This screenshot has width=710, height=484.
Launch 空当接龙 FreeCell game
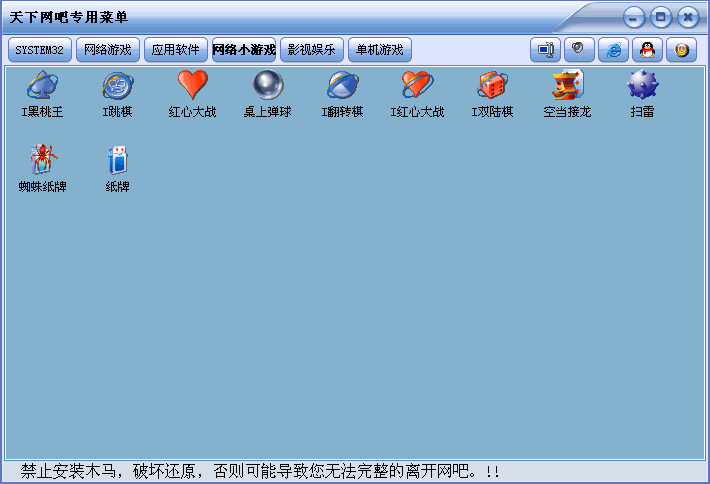coord(567,87)
